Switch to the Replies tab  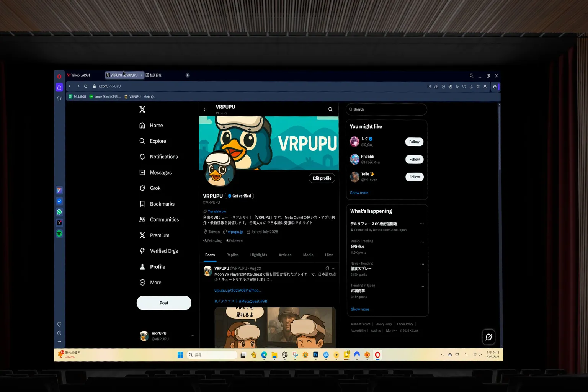pos(232,255)
